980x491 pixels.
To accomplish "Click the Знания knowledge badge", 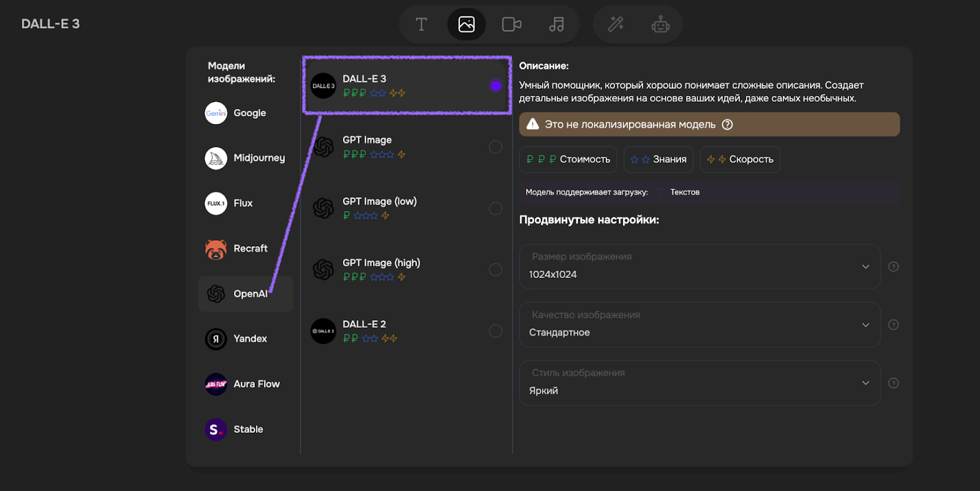I will pos(658,159).
